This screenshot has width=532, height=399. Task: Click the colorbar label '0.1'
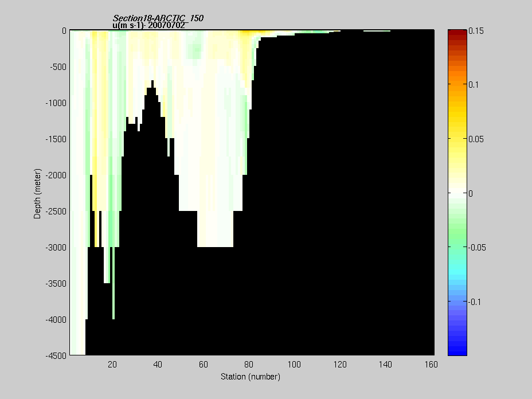[474, 85]
